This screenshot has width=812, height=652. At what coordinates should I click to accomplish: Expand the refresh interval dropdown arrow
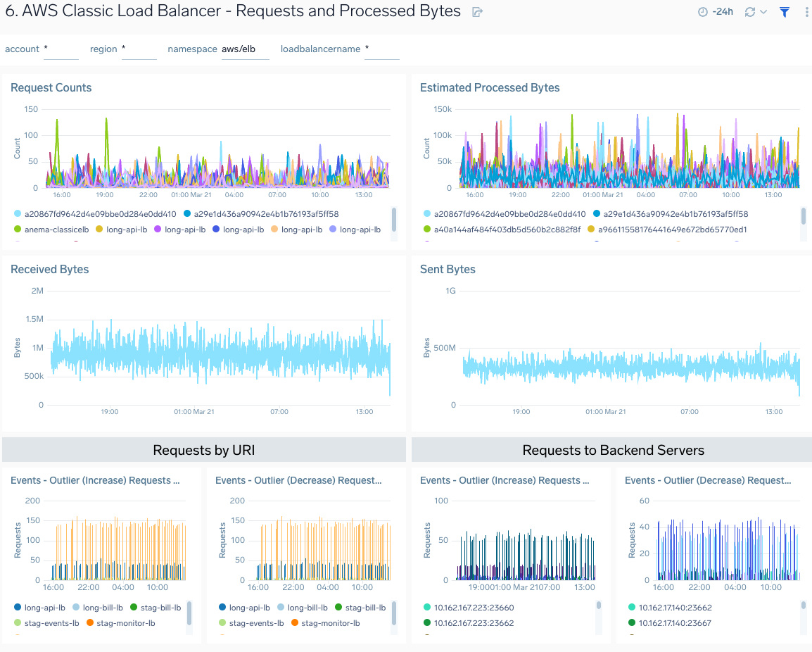point(763,11)
